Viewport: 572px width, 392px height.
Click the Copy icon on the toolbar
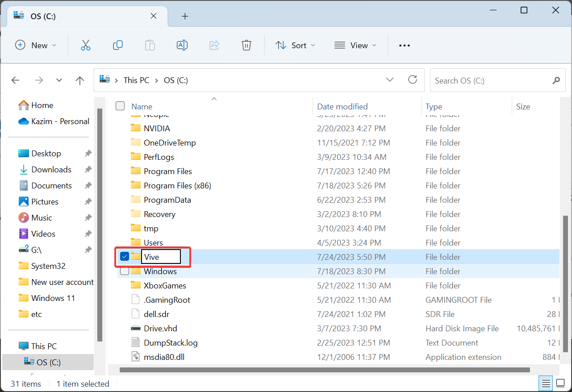(x=117, y=45)
